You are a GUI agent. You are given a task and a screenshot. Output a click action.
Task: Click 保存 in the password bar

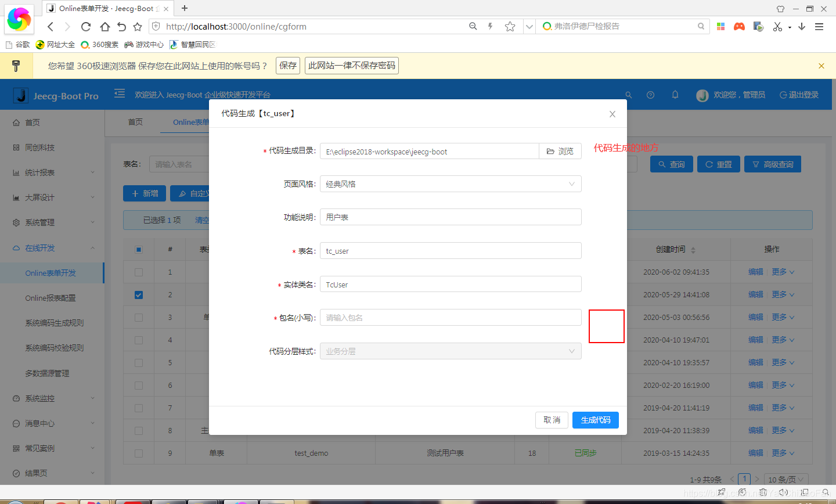coord(288,66)
